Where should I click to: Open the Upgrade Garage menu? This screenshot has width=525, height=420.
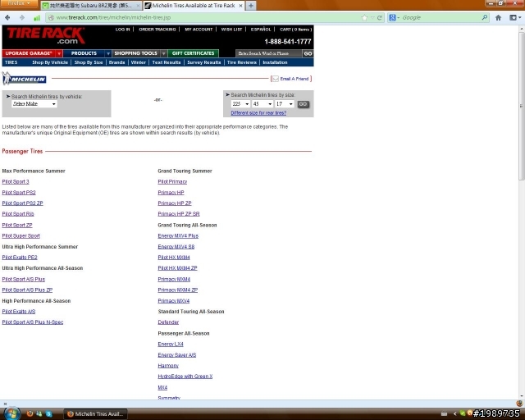[29, 53]
